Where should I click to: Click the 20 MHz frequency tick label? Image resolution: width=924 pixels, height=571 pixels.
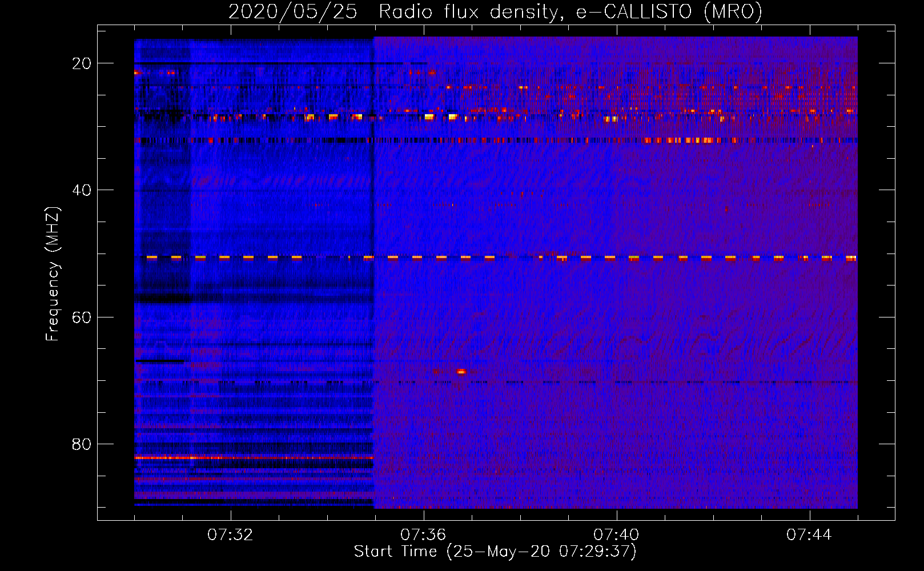pyautogui.click(x=82, y=63)
